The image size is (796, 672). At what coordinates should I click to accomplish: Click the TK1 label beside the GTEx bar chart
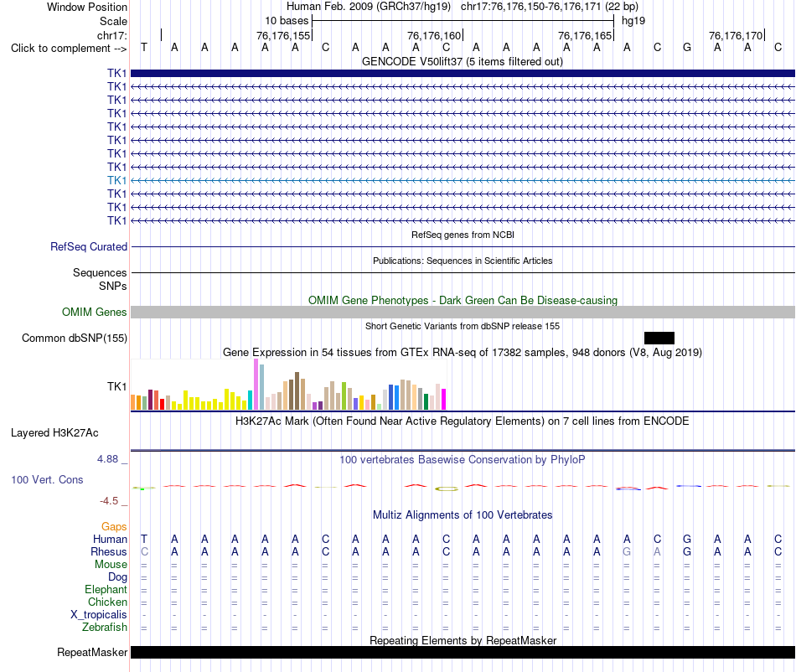click(x=116, y=387)
